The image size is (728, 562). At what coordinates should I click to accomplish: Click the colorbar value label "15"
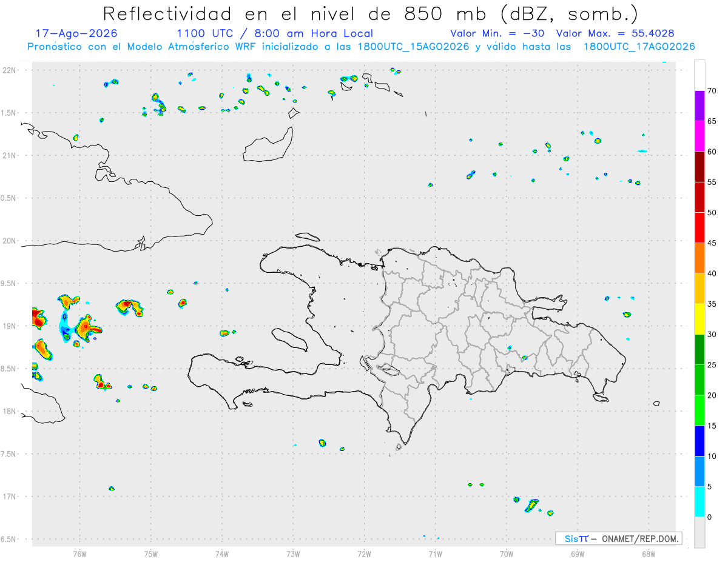coord(712,426)
